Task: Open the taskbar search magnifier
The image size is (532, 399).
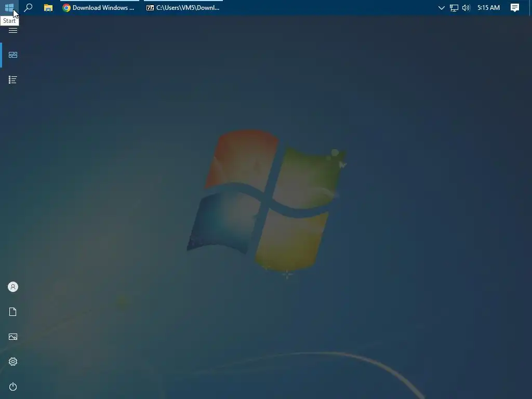Action: [x=29, y=7]
